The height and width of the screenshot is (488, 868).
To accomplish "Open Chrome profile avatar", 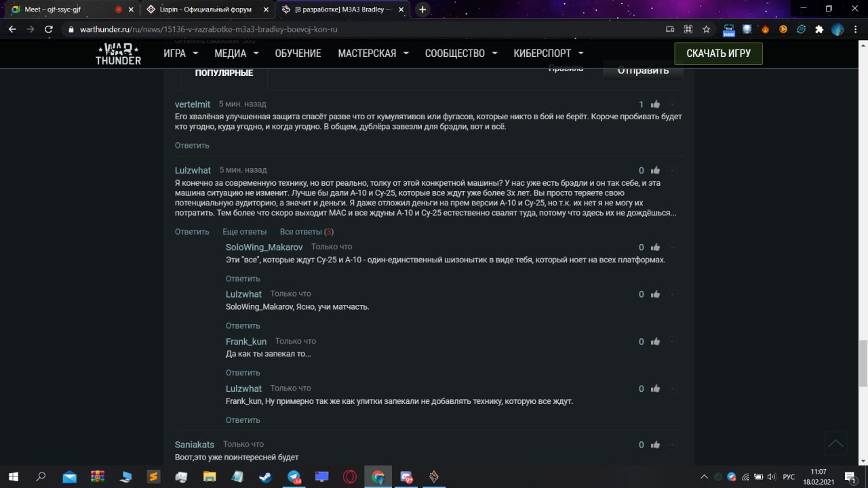I will tap(837, 29).
